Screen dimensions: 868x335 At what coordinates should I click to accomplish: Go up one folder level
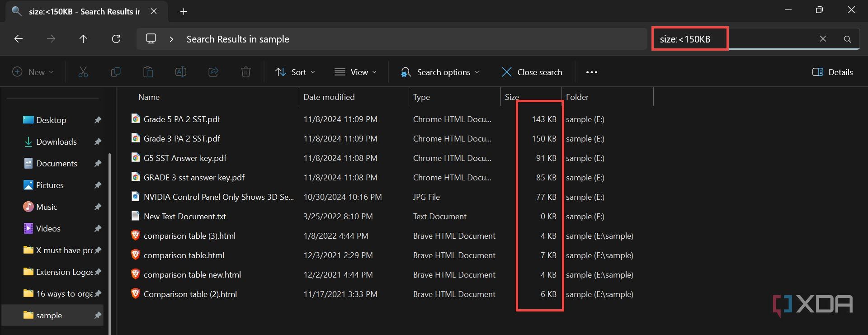tap(83, 39)
